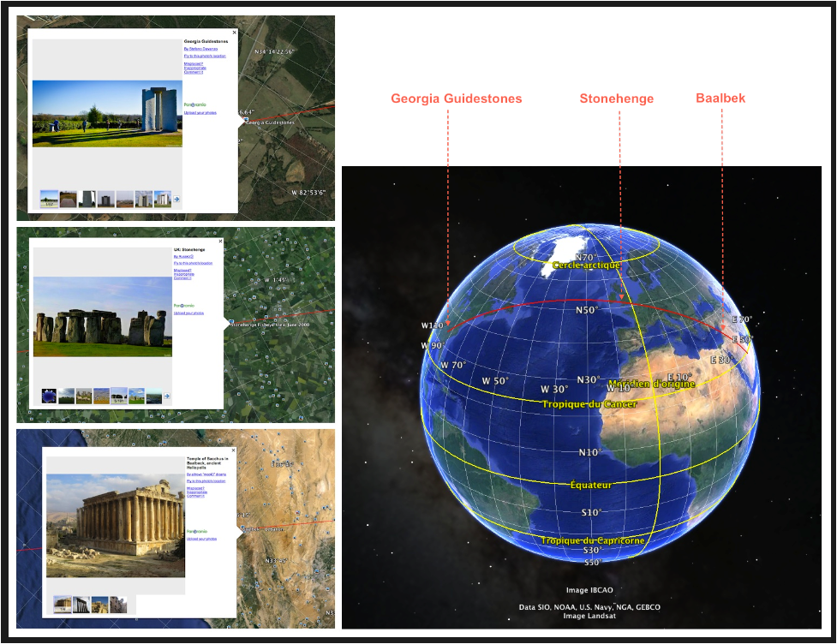Image resolution: width=837 pixels, height=644 pixels.
Task: Click 'Tropique du Cancer' label on globe
Action: click(589, 404)
